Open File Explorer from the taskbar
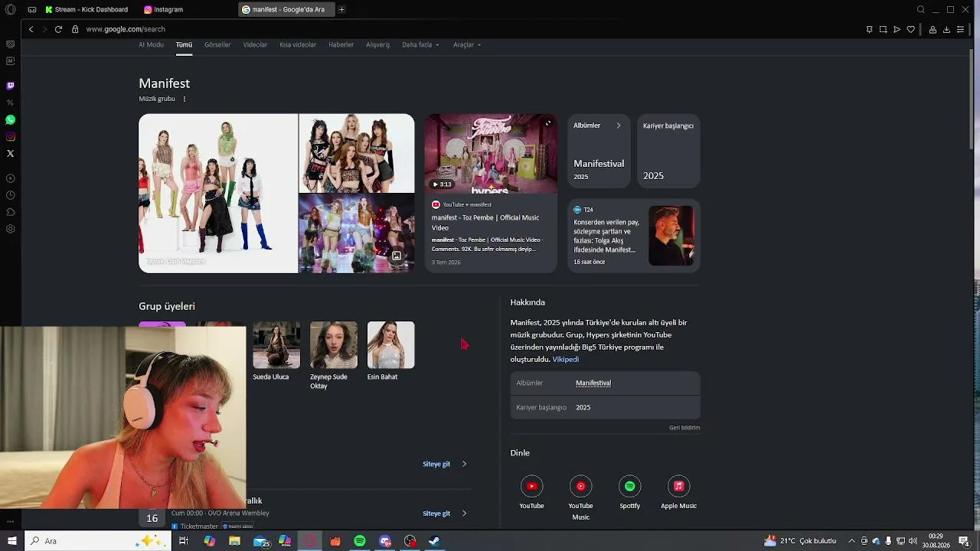The height and width of the screenshot is (551, 980). tap(234, 541)
